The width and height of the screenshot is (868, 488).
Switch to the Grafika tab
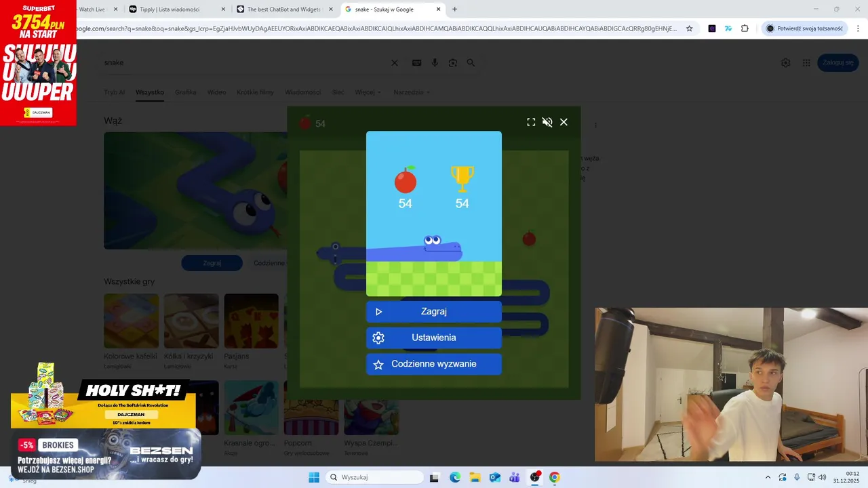pos(185,92)
